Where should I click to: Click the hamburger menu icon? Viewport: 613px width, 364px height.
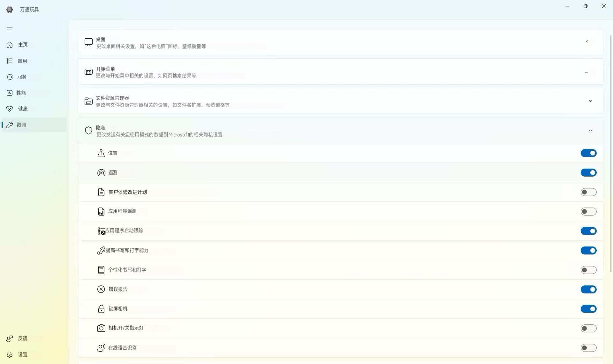pyautogui.click(x=10, y=29)
